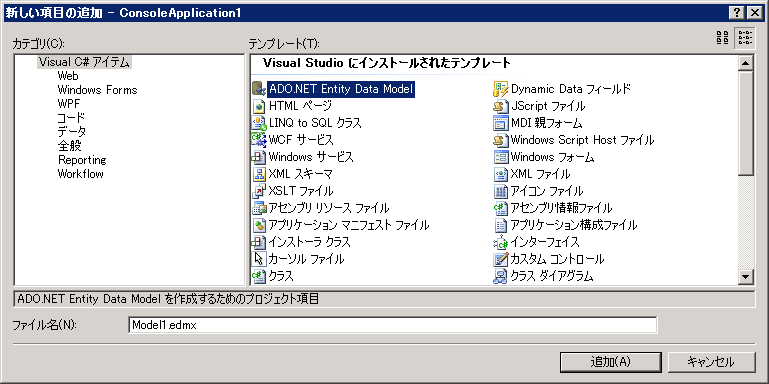Select the インターフェイス icon
The width and height of the screenshot is (769, 384).
tap(500, 242)
